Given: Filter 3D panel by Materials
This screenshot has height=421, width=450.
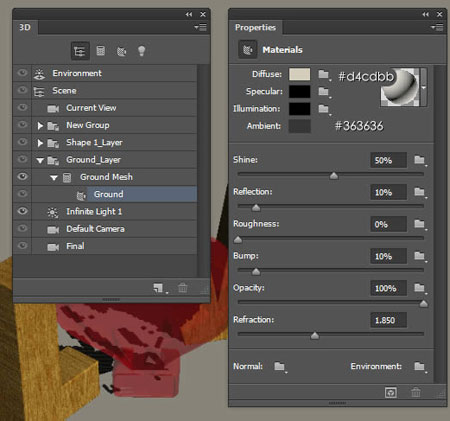Looking at the screenshot, I should click(x=121, y=51).
